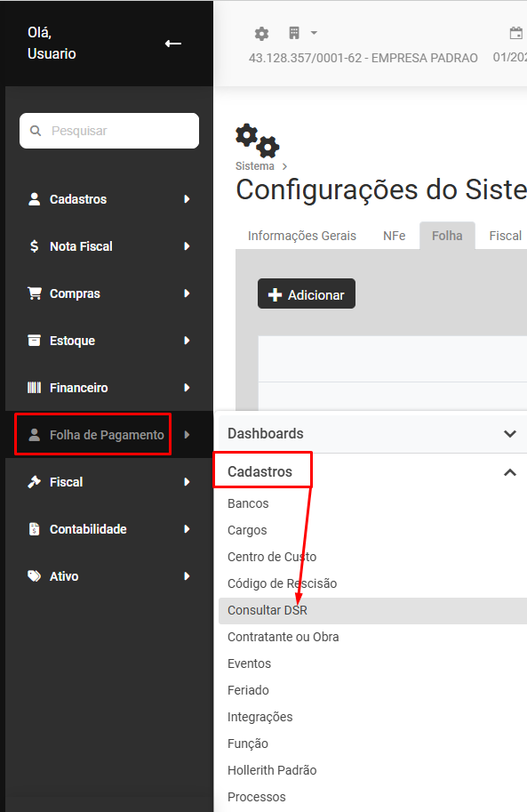This screenshot has height=812, width=527.
Task: Collapse sidebar with the left arrow icon
Action: coord(173,44)
